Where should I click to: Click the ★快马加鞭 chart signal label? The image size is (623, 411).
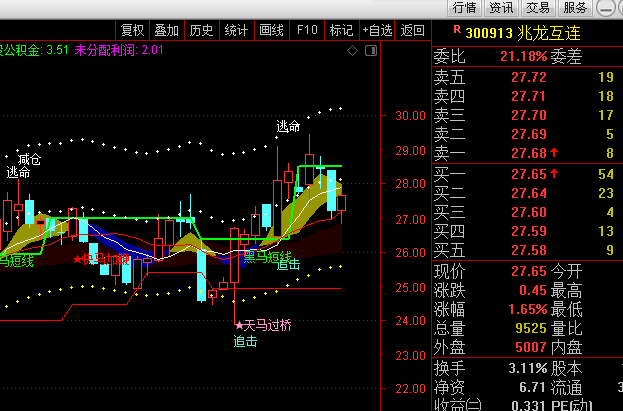(x=102, y=260)
